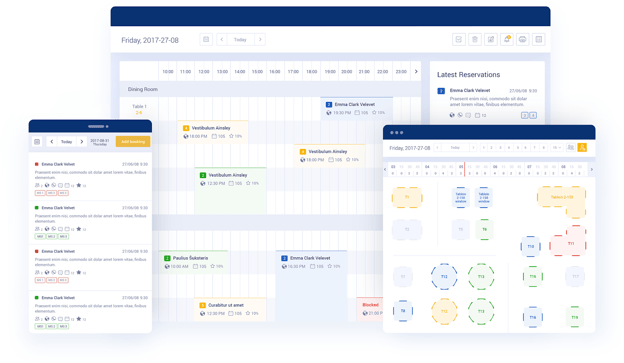Click the Add booking button
Viewport: 624px width, 363px height.
coord(133,142)
